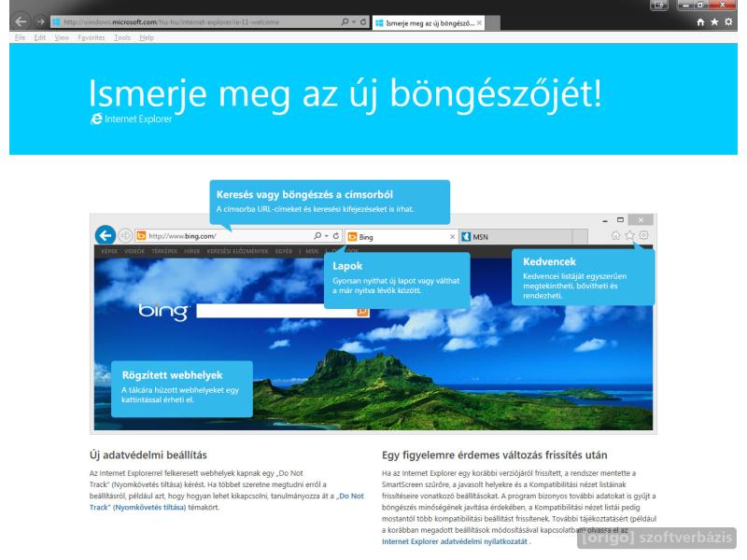Click the gear icon in the illustration
Image resolution: width=747 pixels, height=560 pixels.
tap(643, 235)
